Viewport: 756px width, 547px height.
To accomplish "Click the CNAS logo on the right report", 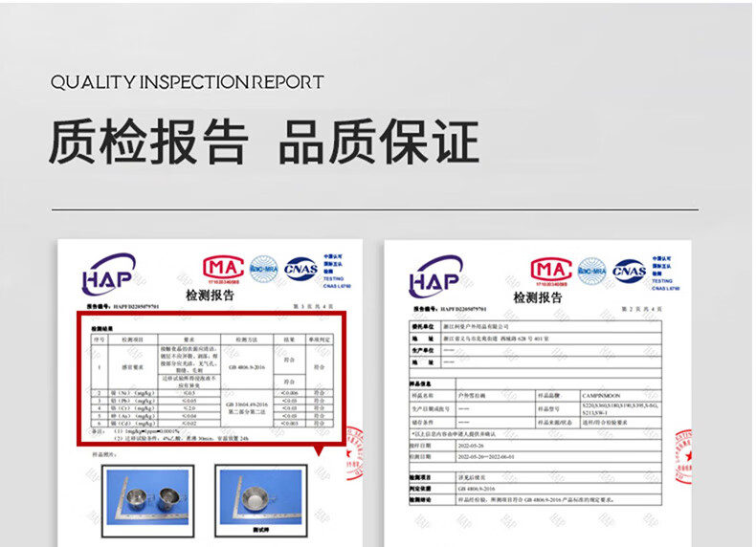I will click(x=629, y=272).
